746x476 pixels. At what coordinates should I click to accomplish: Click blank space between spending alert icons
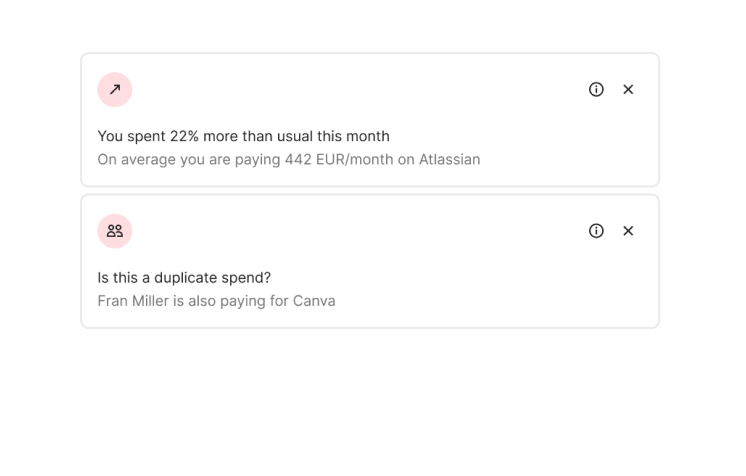360,89
